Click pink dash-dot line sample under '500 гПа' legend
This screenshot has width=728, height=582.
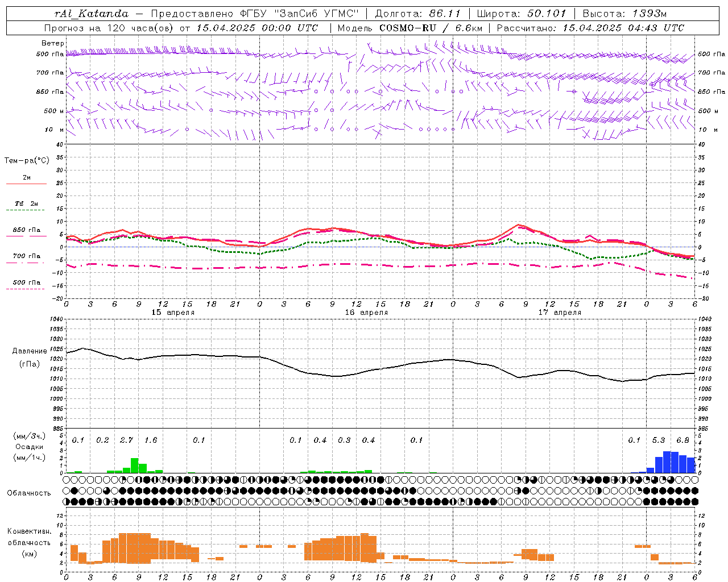[25, 289]
